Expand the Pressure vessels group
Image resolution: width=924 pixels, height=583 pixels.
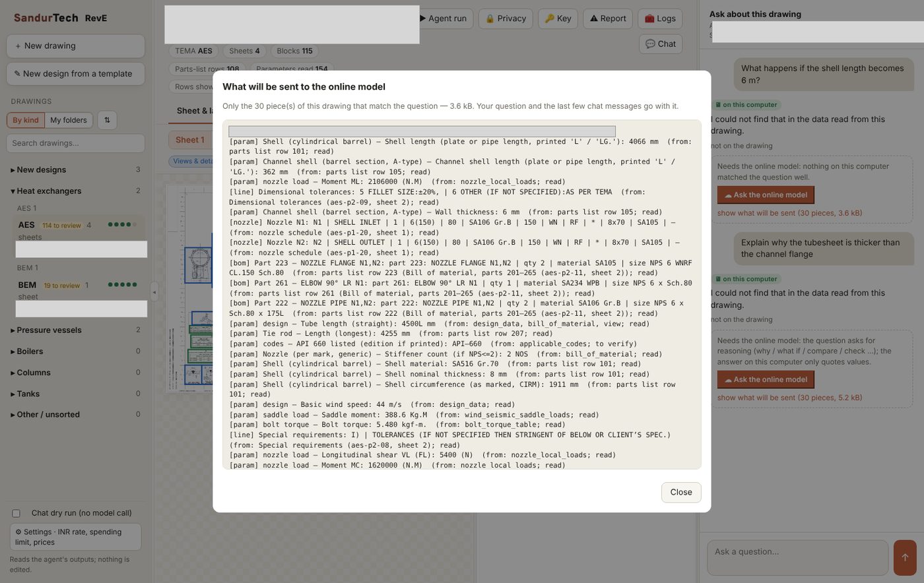[x=75, y=330]
